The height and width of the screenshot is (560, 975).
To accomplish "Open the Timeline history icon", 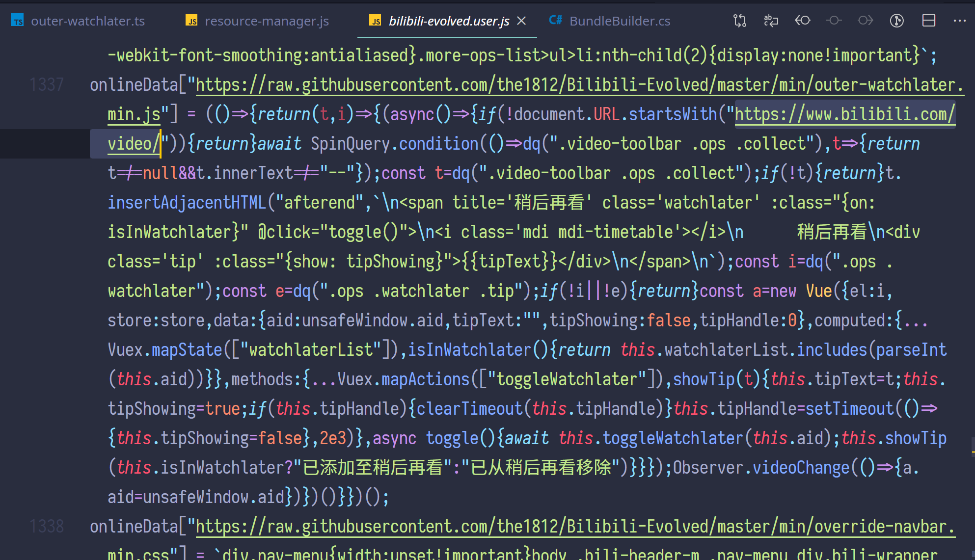I will tap(896, 21).
